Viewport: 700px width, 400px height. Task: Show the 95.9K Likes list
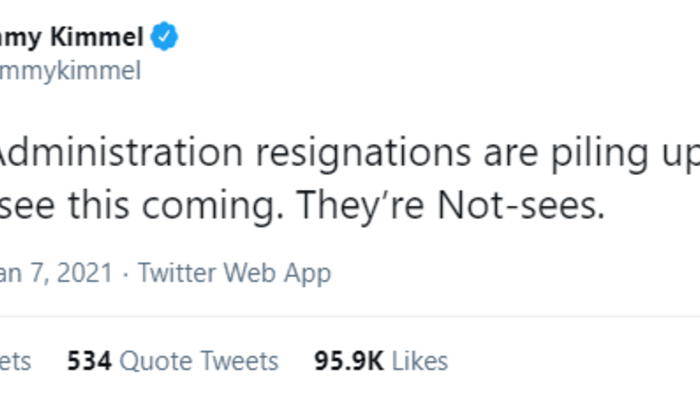(381, 360)
